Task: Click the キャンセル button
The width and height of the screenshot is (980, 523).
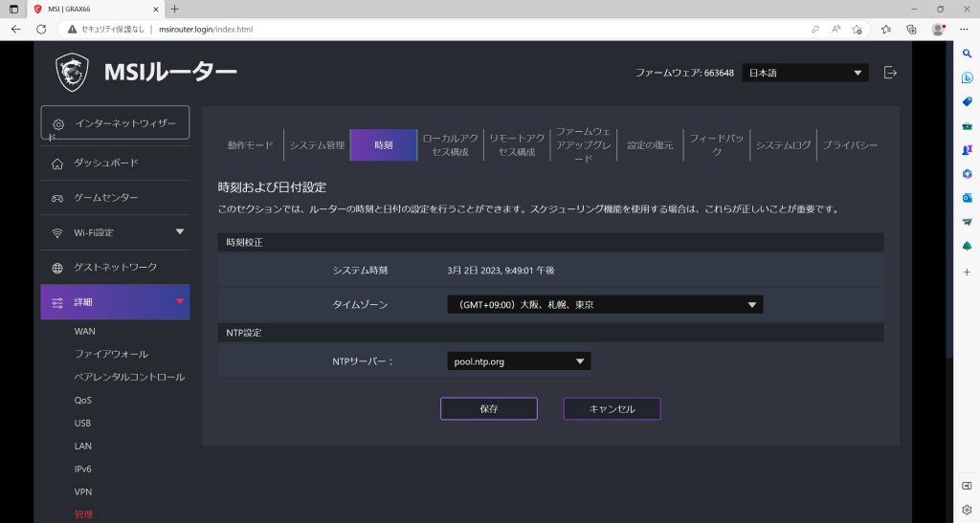Action: click(612, 408)
